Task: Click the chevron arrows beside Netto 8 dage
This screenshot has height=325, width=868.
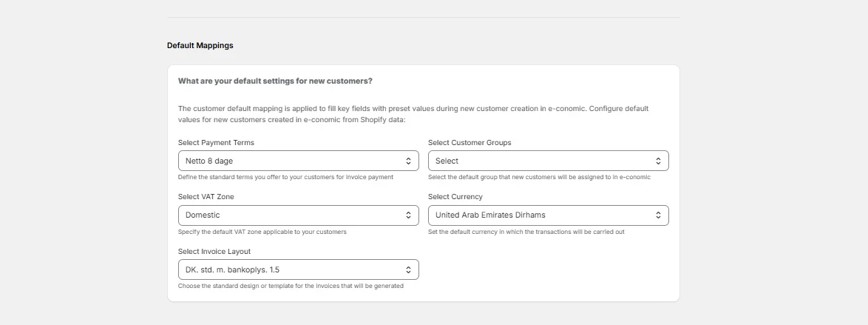Action: point(408,161)
